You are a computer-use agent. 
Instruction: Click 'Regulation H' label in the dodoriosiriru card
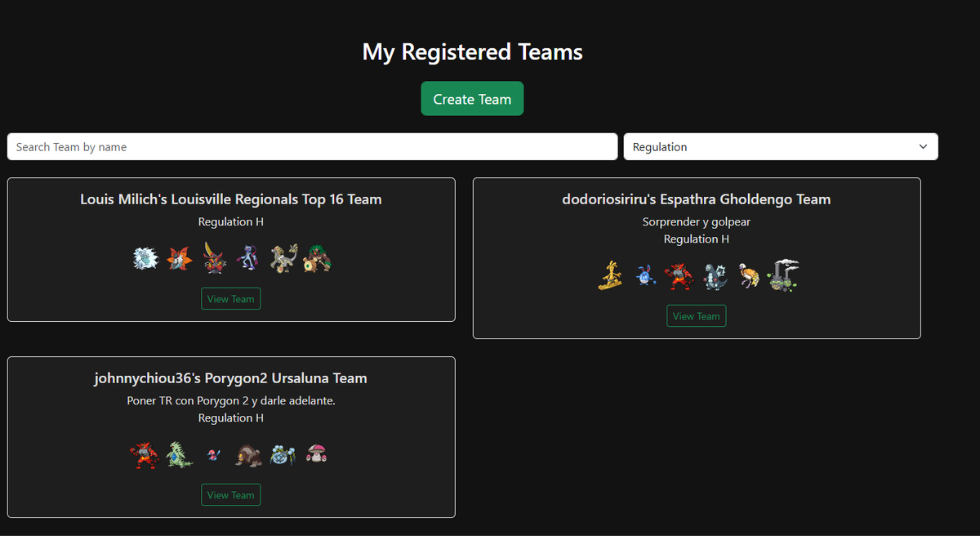pyautogui.click(x=697, y=239)
